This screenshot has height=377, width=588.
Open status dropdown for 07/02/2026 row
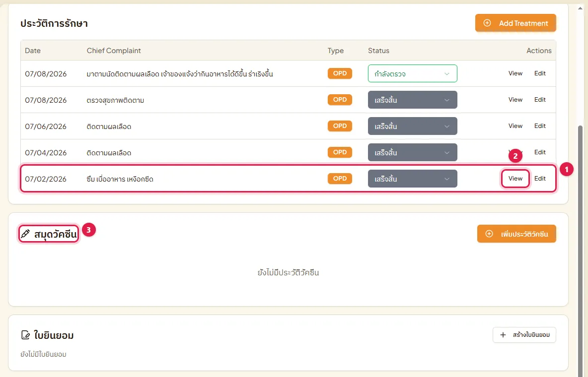(x=412, y=179)
